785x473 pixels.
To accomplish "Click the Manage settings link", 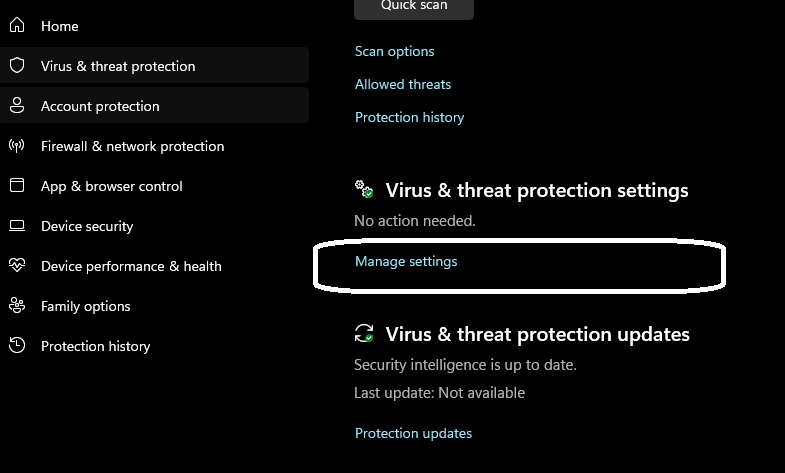I will coord(406,261).
